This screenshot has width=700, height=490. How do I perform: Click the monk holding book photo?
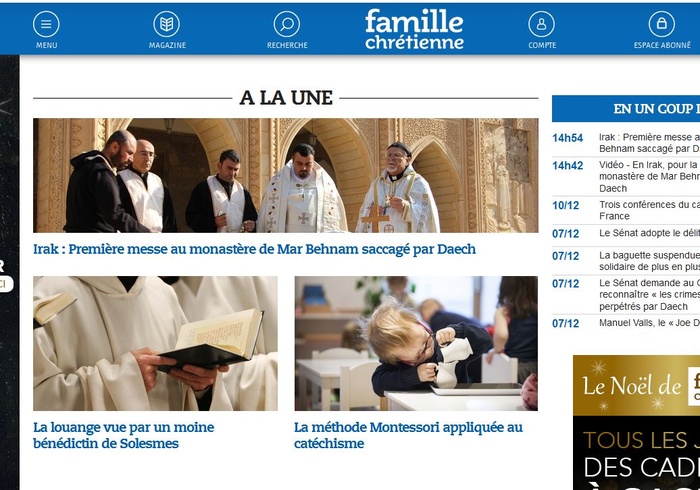(x=155, y=343)
